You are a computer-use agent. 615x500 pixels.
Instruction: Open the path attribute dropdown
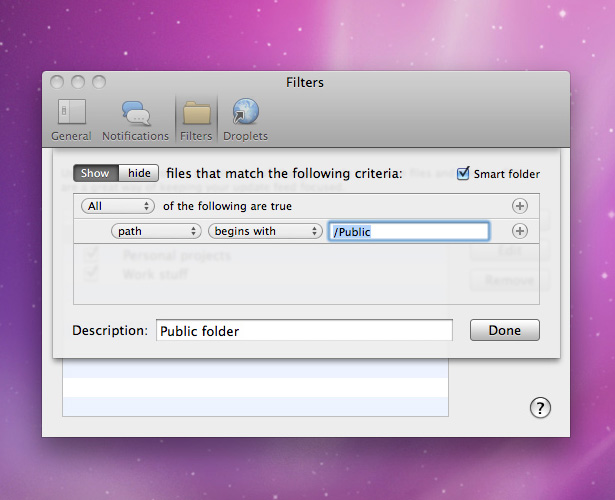156,231
